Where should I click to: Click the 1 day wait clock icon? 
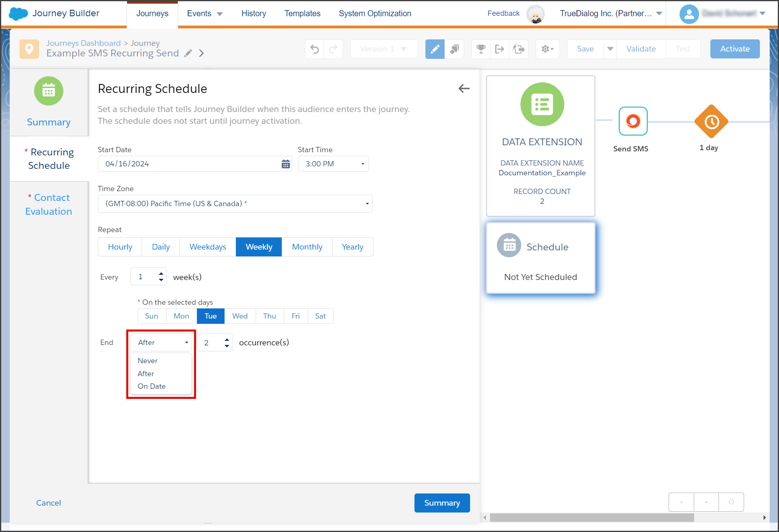click(711, 121)
